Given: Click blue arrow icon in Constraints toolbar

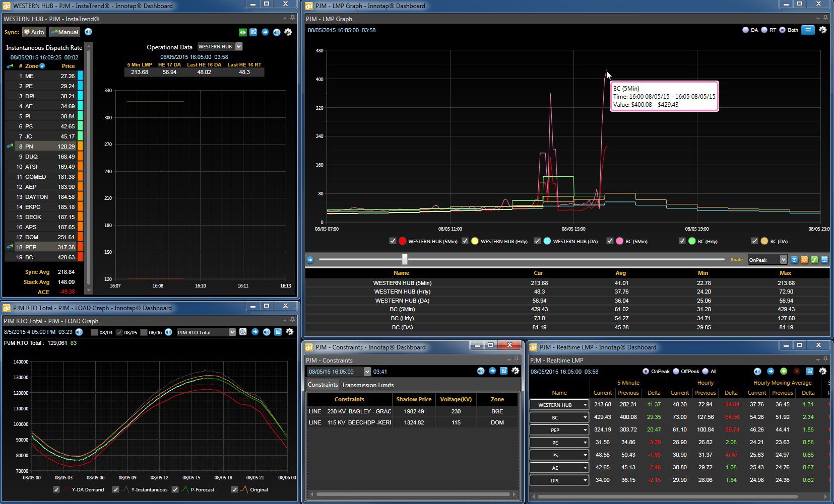Looking at the screenshot, I should [492, 371].
